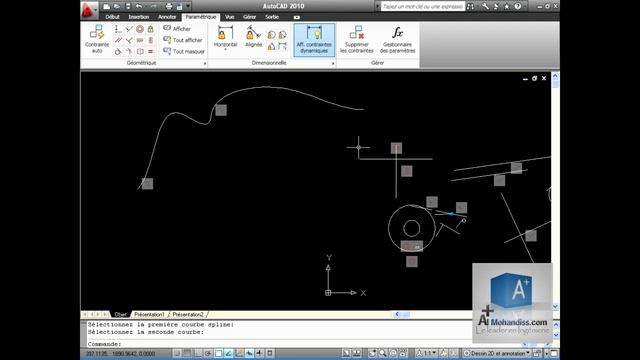The height and width of the screenshot is (360, 640).
Task: Click the ribbon minimize button after Sortie tab
Action: click(297, 17)
